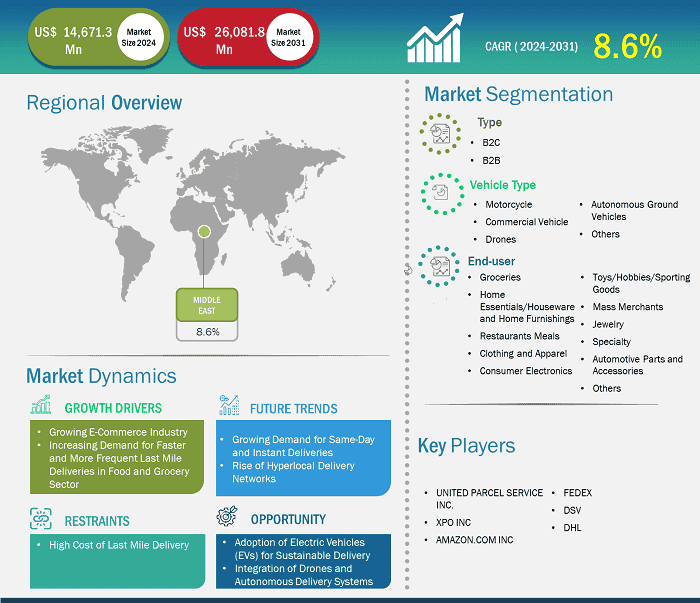Click the Growth Drivers bar chart icon
Screen dimensions: 700x603
click(x=41, y=404)
